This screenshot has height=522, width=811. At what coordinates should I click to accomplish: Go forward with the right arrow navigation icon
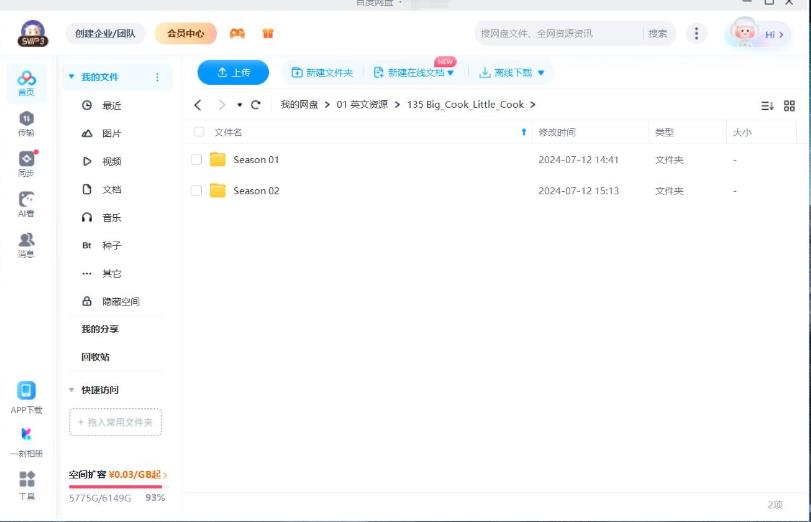click(x=221, y=105)
